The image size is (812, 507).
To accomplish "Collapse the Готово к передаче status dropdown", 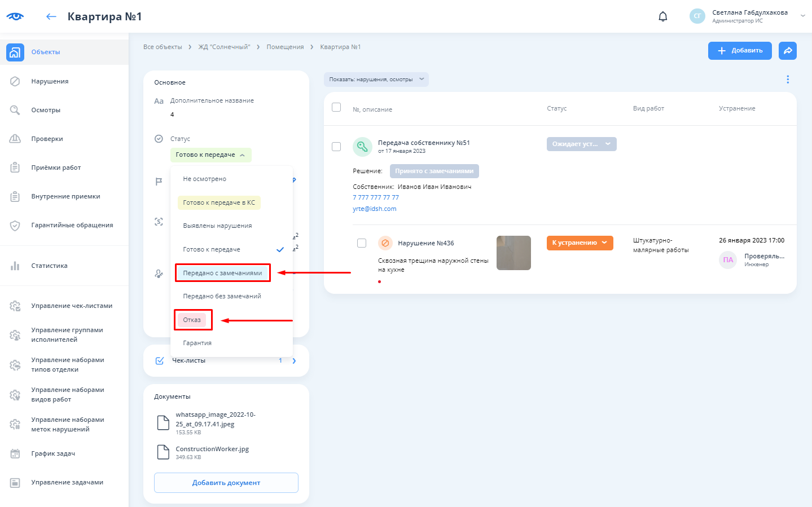I will [x=210, y=155].
